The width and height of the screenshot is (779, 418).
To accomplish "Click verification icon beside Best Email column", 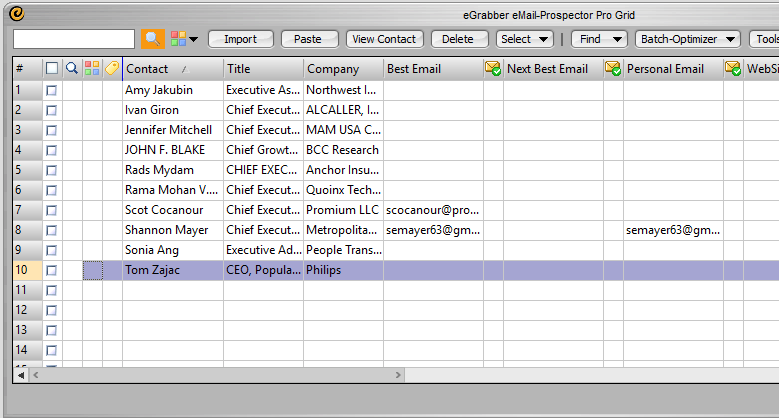I will 493,69.
